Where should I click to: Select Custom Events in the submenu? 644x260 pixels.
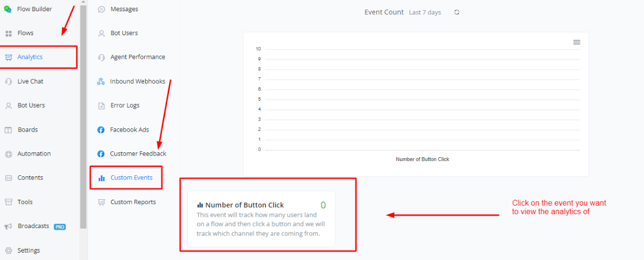[x=131, y=177]
